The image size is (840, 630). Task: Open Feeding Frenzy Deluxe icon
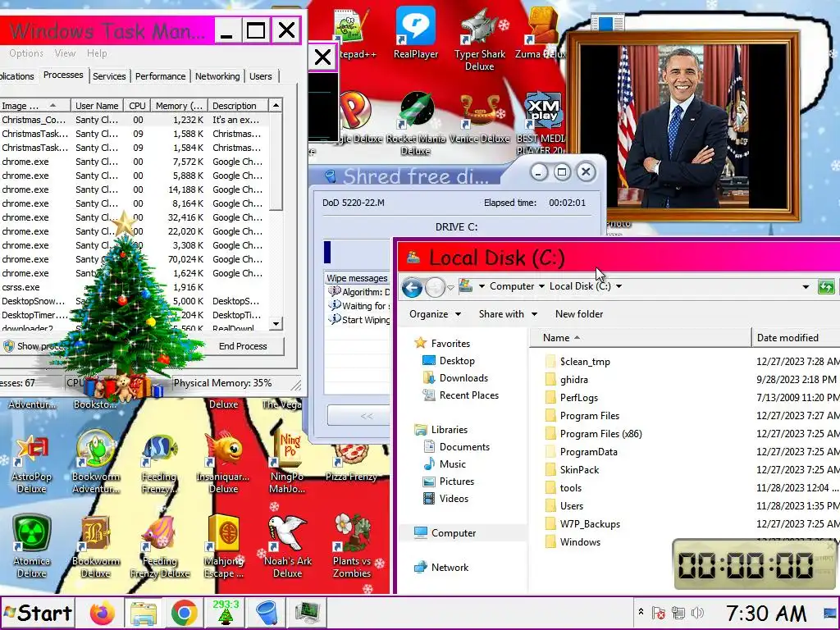159,546
